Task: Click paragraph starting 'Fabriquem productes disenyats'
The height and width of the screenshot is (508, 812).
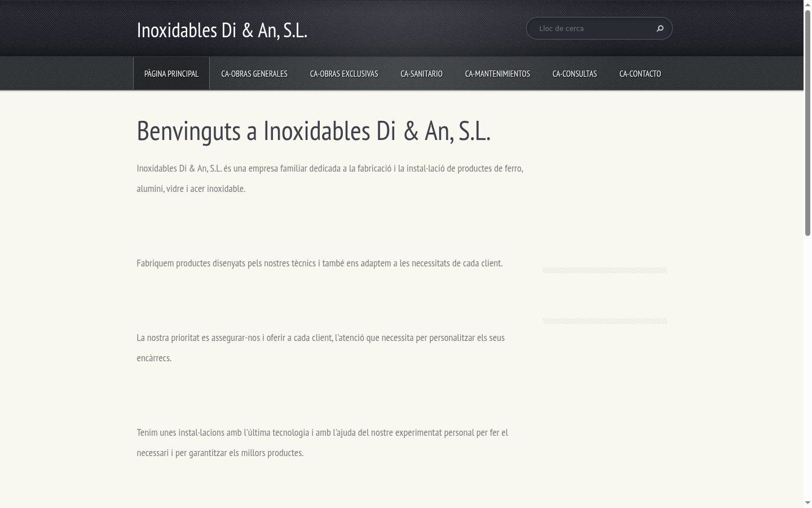Action: point(319,263)
